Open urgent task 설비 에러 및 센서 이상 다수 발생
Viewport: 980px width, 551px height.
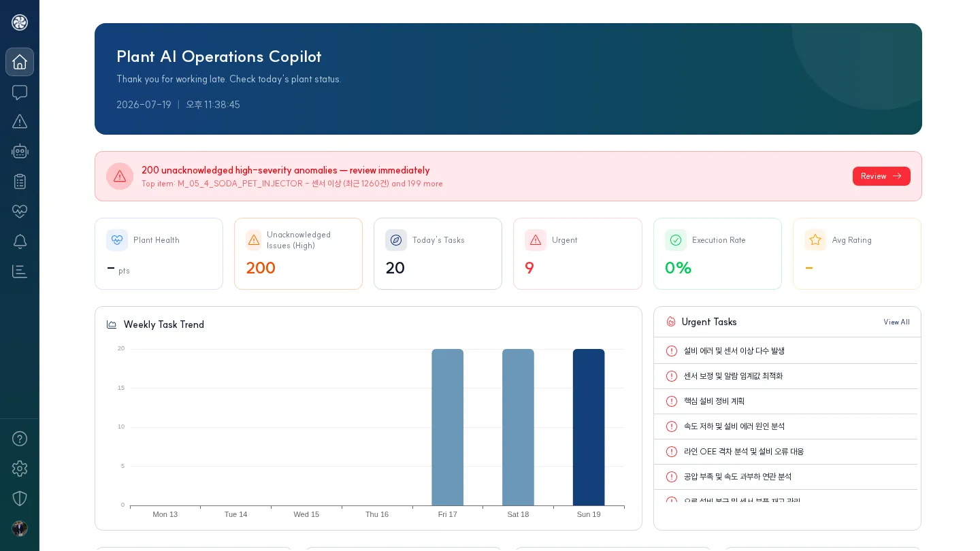(x=785, y=351)
